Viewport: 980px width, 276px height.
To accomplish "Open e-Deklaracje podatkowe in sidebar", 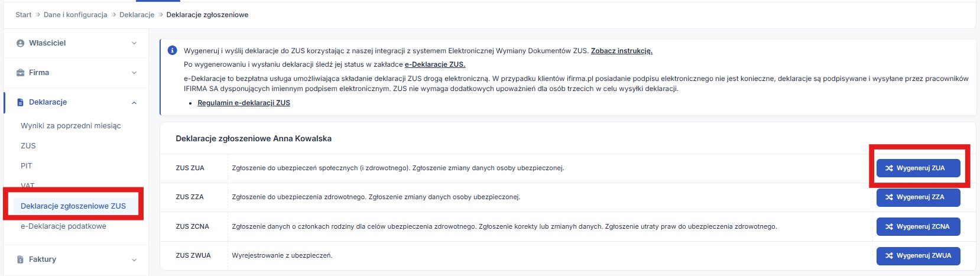I will [63, 226].
